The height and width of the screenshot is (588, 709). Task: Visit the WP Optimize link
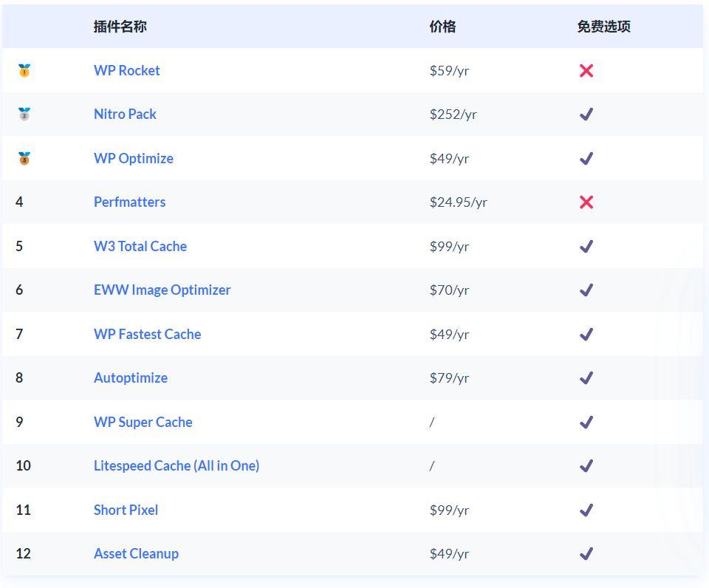pos(134,158)
